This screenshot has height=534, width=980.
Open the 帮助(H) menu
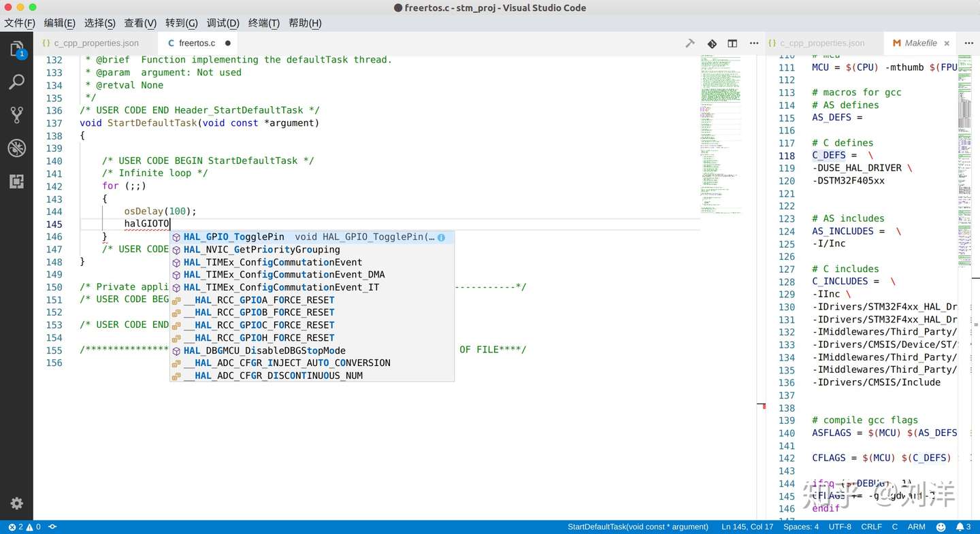(305, 23)
